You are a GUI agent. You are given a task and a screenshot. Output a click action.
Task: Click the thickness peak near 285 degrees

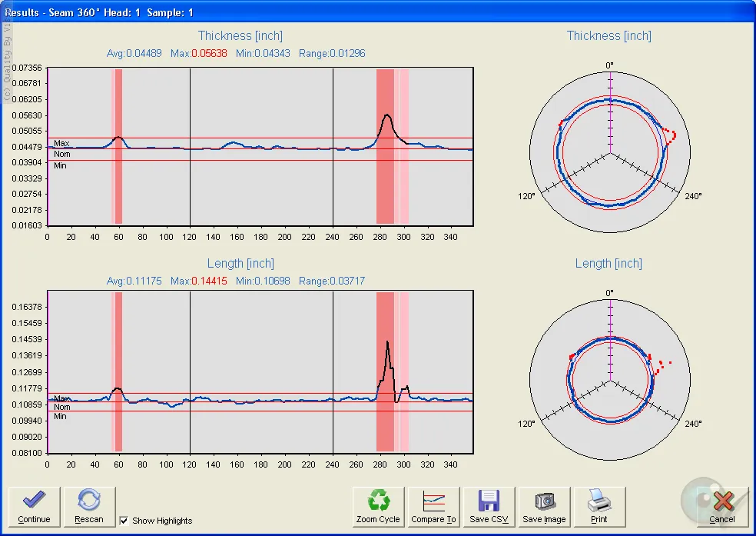click(387, 116)
